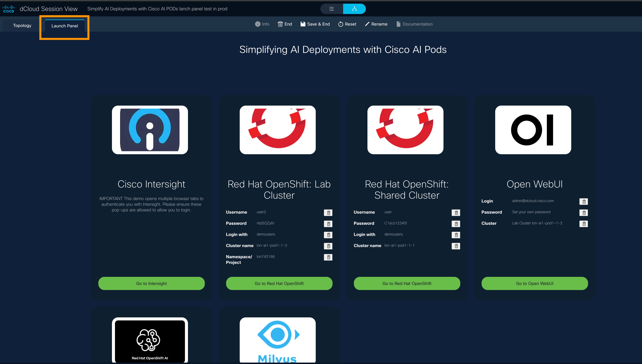This screenshot has width=642, height=364.
Task: Reset the session
Action: click(347, 24)
